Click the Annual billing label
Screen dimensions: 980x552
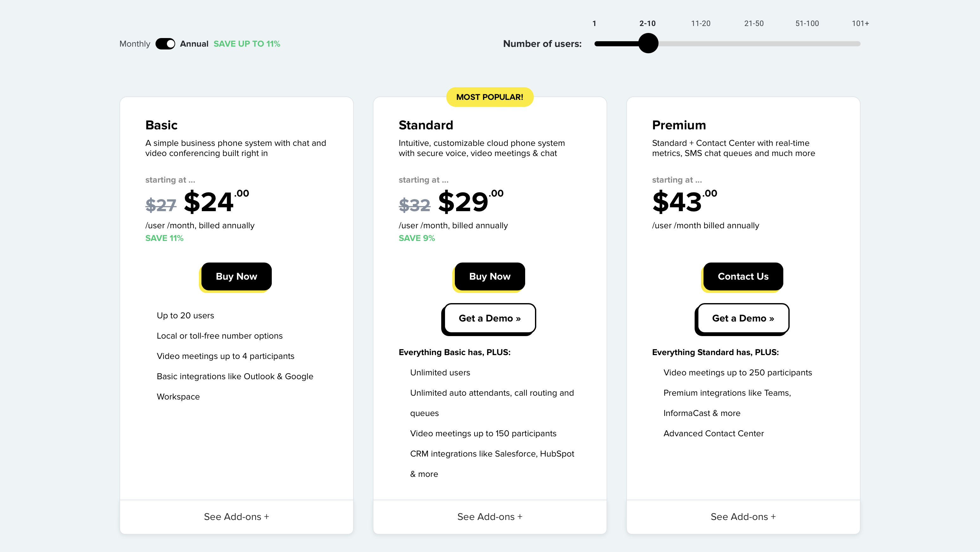[194, 44]
